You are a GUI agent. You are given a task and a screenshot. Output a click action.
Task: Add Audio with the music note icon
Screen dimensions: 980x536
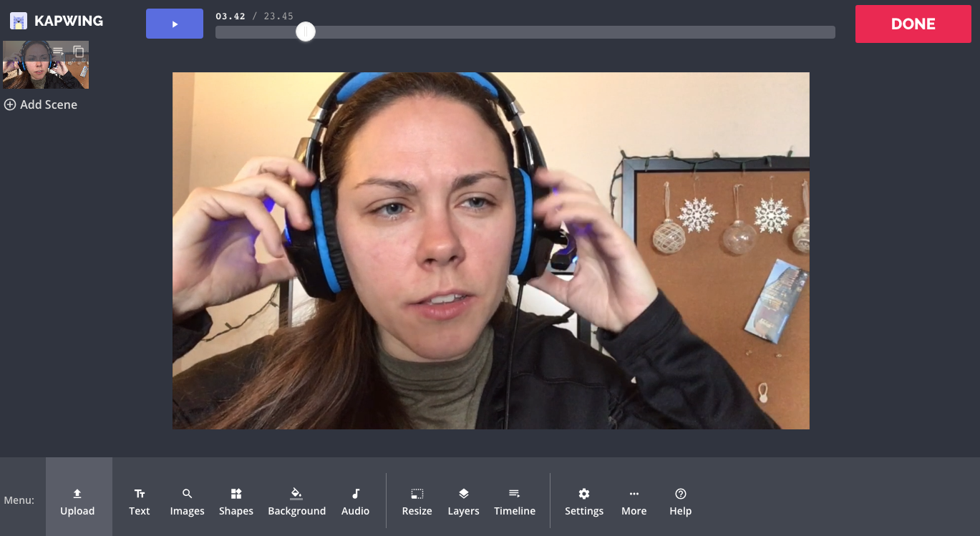(x=355, y=500)
